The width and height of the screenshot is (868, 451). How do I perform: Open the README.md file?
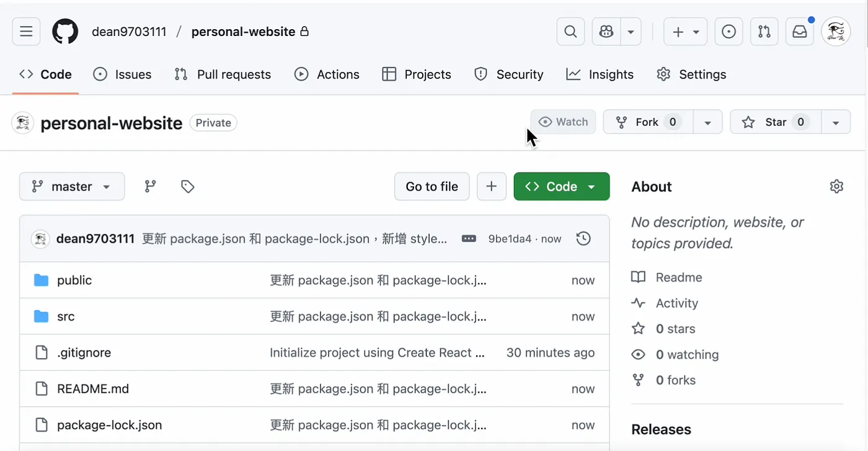tap(93, 389)
